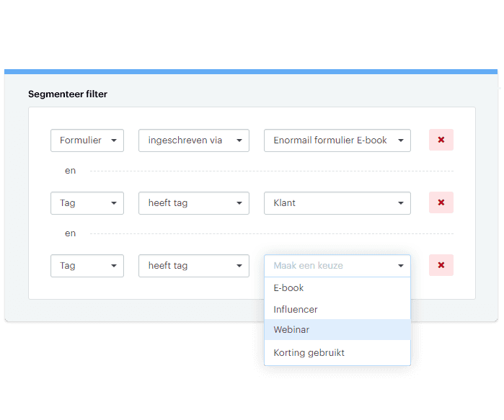Remove the Formulier filter row
Viewport: 504px width, 420px height.
coord(441,140)
